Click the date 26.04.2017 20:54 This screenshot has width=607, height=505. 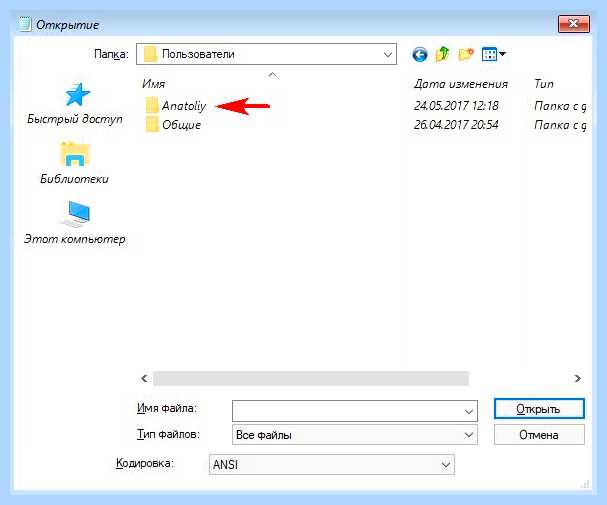(x=456, y=125)
